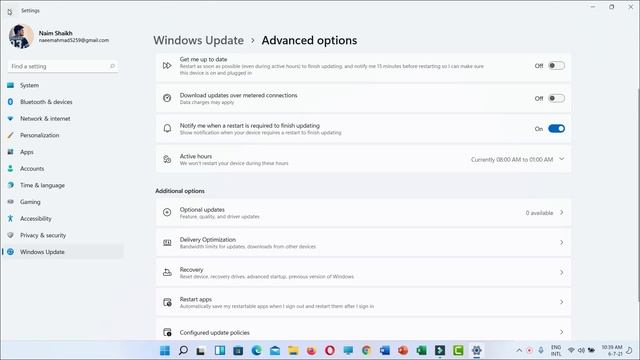Open Widgets from the taskbar
Screen dimensions: 640x360
click(x=220, y=350)
